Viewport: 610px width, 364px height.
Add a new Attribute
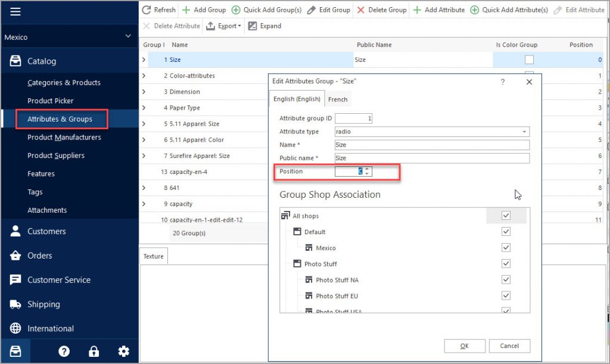pos(439,10)
